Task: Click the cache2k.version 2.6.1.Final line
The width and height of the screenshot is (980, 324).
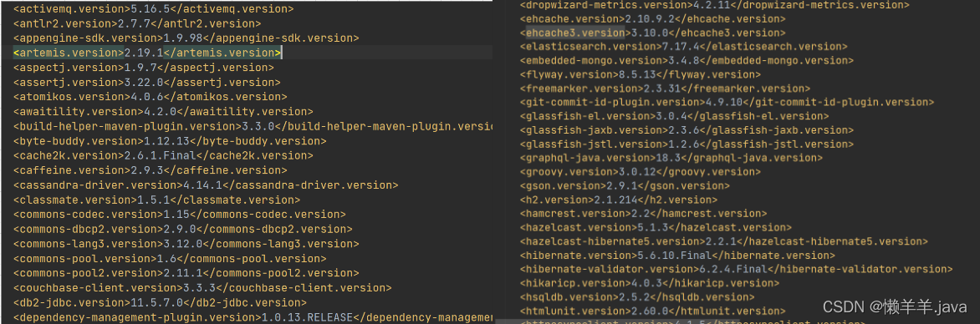Action: (163, 155)
